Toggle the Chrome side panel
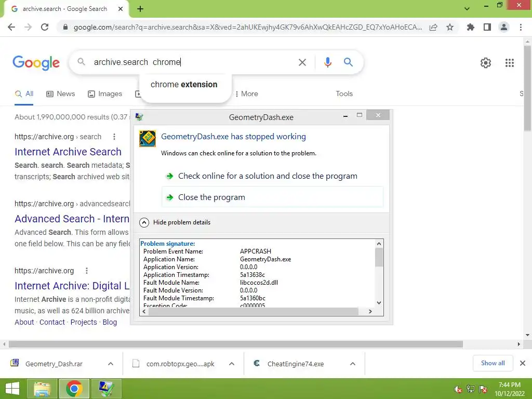 pyautogui.click(x=487, y=27)
